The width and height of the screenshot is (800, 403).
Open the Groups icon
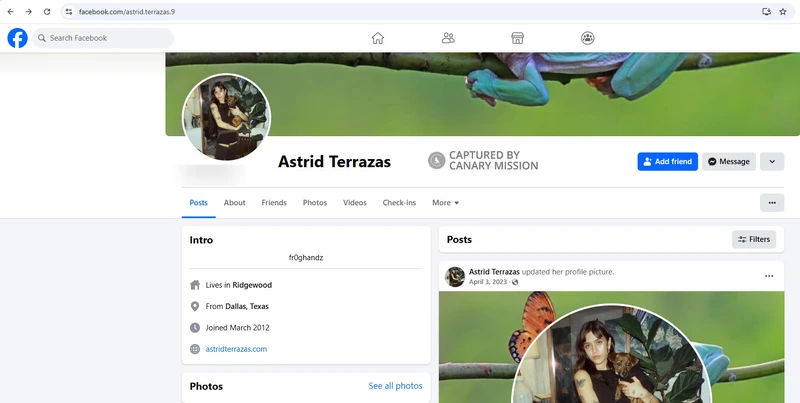(588, 38)
